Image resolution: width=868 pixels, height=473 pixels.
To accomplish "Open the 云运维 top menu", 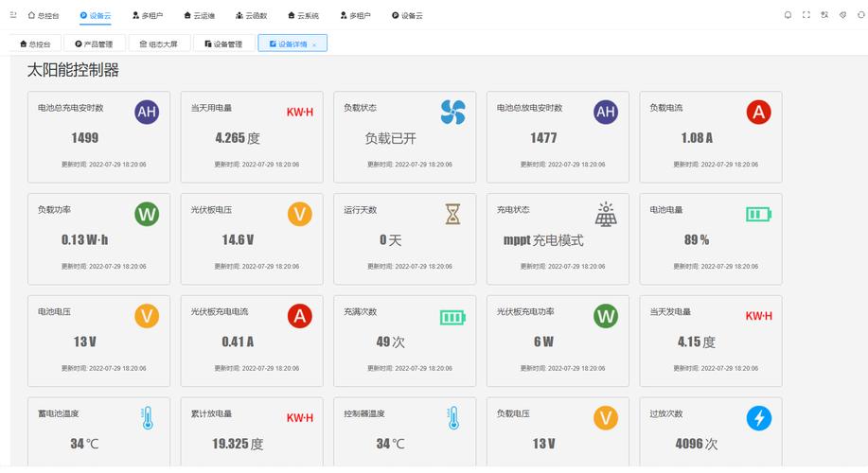I will [x=200, y=15].
